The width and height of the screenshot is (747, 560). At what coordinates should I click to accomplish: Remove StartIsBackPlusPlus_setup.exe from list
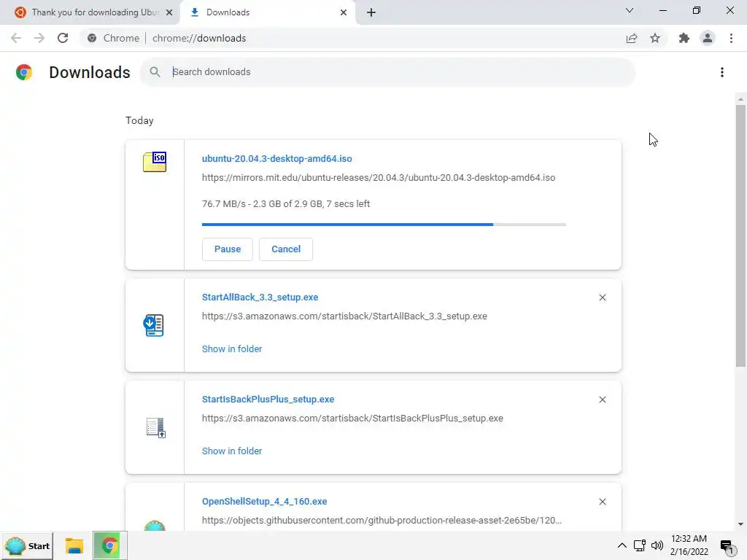point(603,400)
